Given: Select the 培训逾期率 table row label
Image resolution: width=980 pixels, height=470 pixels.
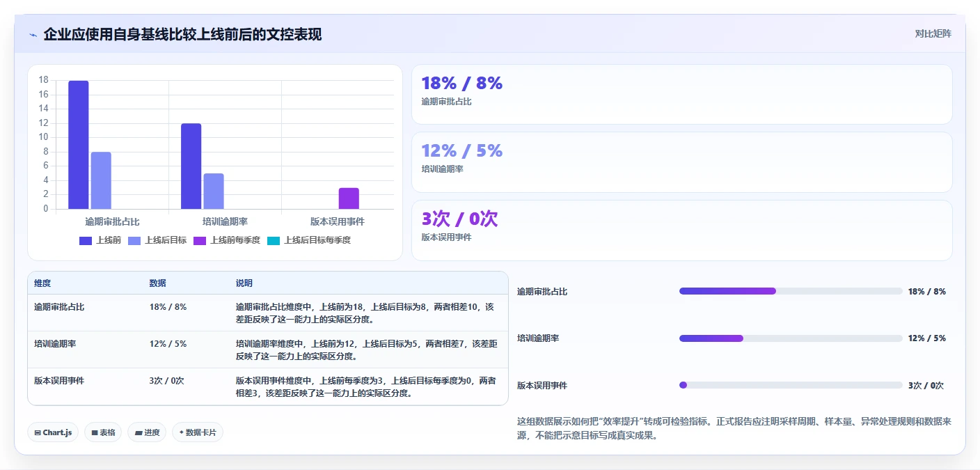Looking at the screenshot, I should (x=55, y=344).
